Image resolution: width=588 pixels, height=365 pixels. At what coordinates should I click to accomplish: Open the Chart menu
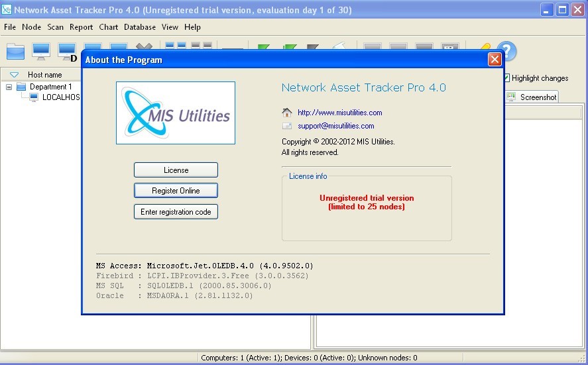(x=108, y=27)
